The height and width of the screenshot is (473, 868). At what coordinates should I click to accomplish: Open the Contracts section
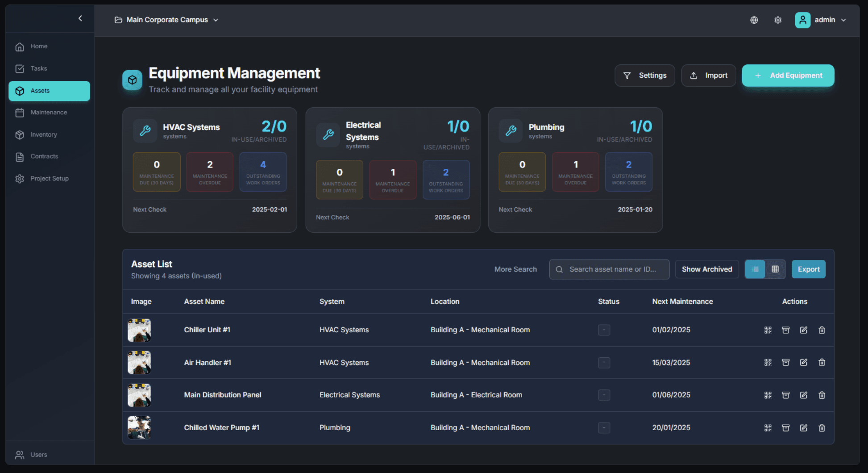pos(44,156)
